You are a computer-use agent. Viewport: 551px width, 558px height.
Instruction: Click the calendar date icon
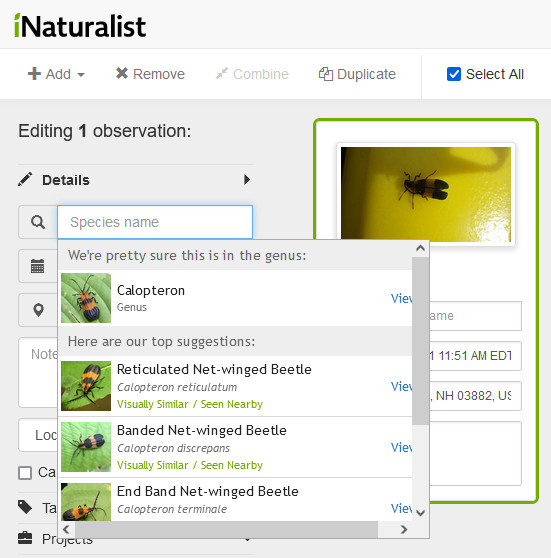coord(38,266)
